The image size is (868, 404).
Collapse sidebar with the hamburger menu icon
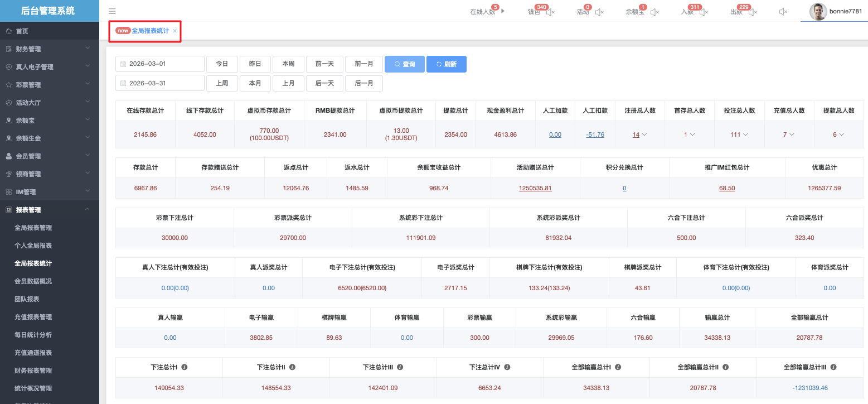(x=112, y=11)
